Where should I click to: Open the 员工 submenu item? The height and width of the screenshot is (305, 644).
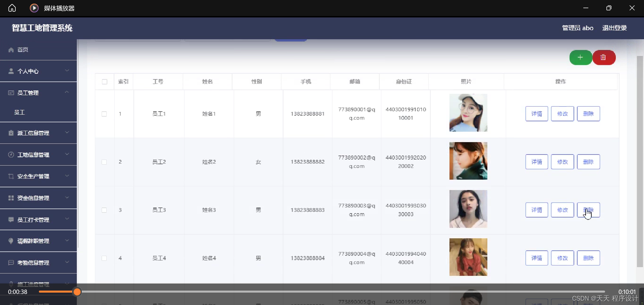click(19, 112)
